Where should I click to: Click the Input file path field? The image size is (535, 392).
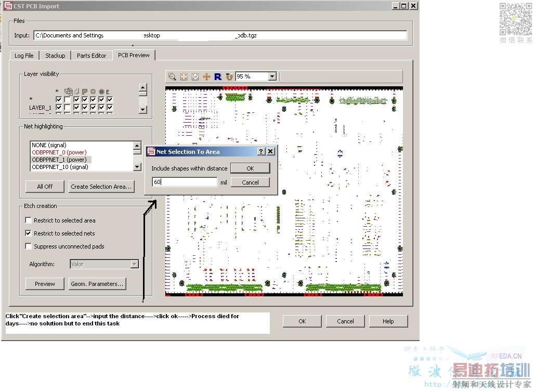pyautogui.click(x=220, y=35)
